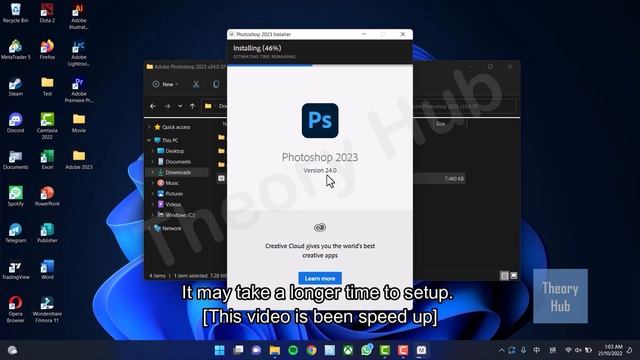Open Google Chrome from the taskbar
Image resolution: width=640 pixels, height=360 pixels.
[x=311, y=350]
